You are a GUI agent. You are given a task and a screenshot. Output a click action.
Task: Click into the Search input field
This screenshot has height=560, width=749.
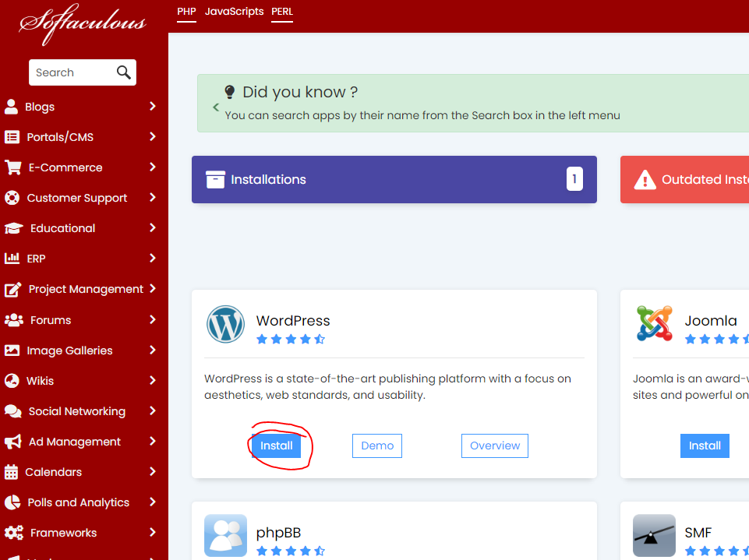(70, 72)
